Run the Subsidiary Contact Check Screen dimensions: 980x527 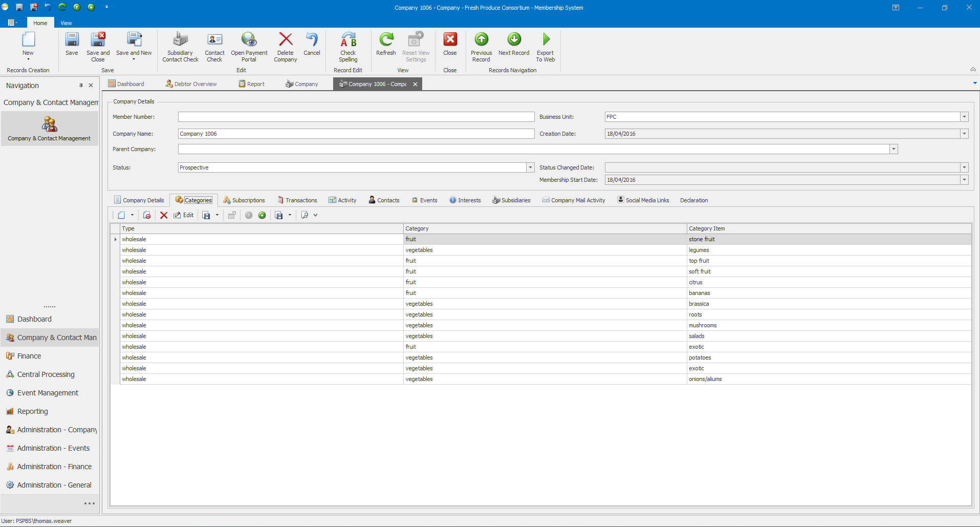[x=180, y=47]
